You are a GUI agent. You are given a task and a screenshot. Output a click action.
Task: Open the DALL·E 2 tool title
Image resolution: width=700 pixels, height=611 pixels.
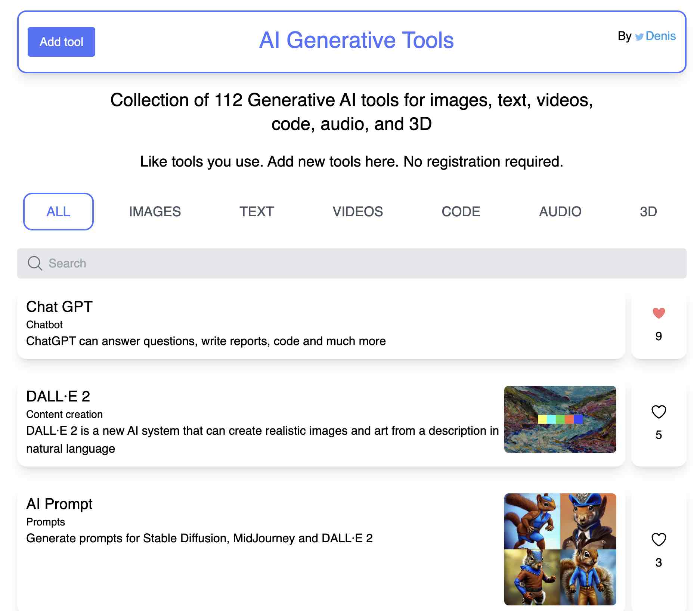coord(58,396)
